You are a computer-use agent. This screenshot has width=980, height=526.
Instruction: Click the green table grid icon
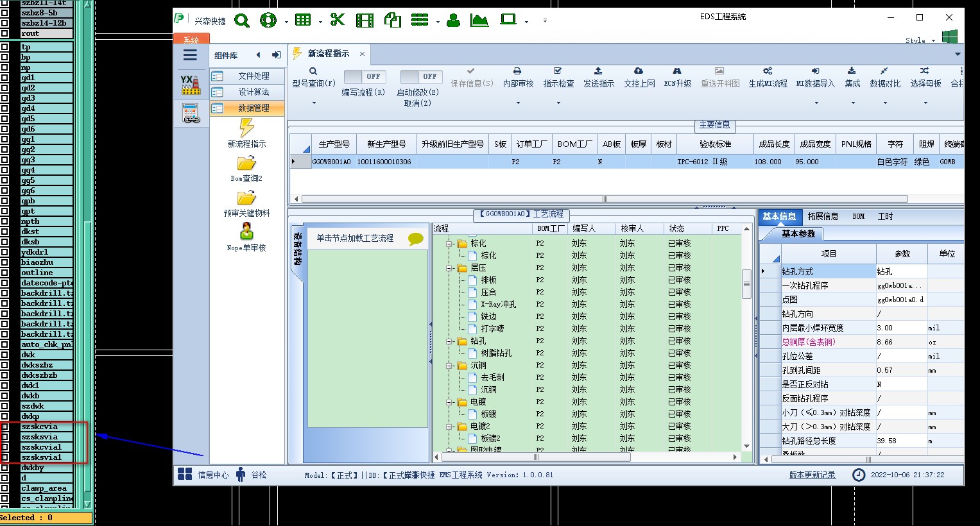coord(303,21)
